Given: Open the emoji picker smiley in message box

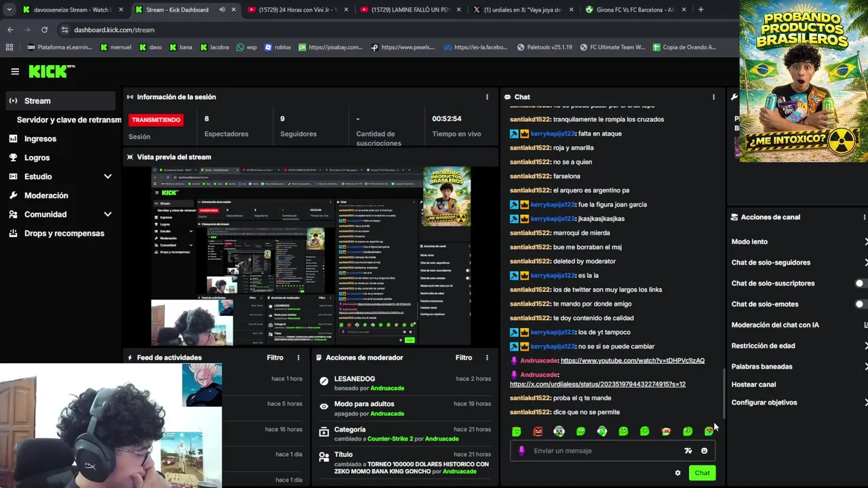Looking at the screenshot, I should pos(704,451).
